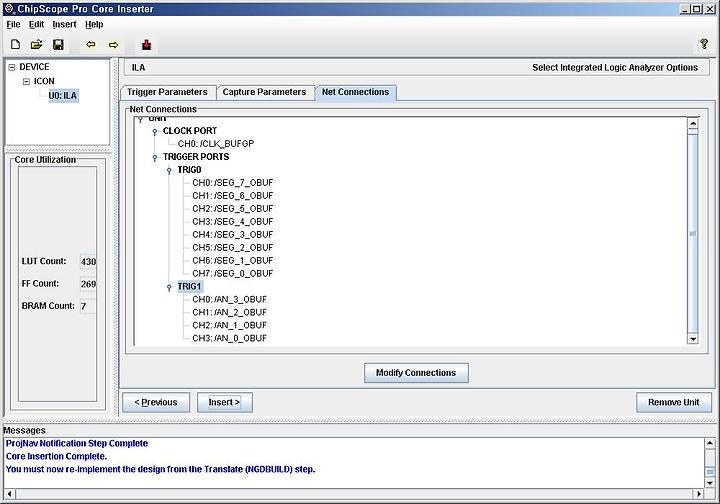Select CH0: /SEG_7_OBUF row

233,183
